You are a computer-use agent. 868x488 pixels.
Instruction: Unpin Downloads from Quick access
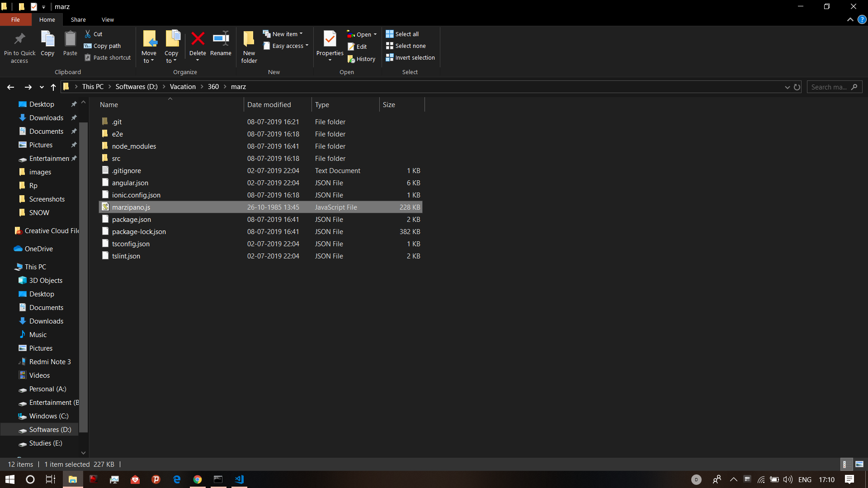pyautogui.click(x=74, y=117)
